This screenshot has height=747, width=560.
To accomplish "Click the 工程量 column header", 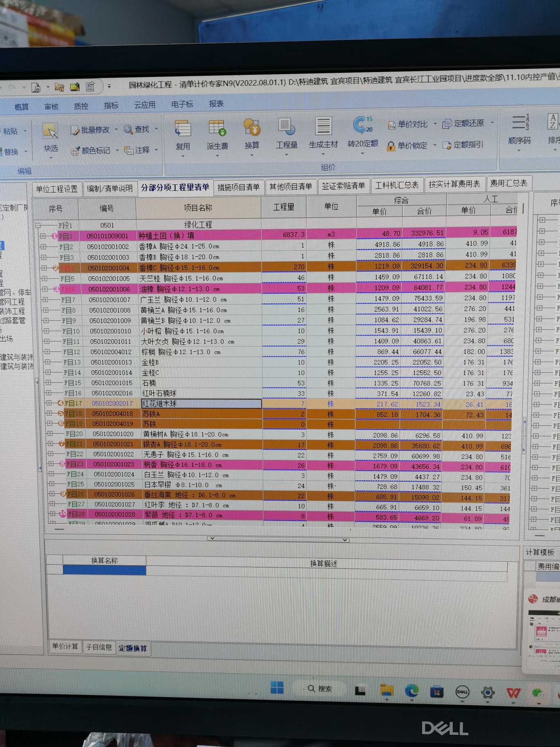I will point(284,207).
